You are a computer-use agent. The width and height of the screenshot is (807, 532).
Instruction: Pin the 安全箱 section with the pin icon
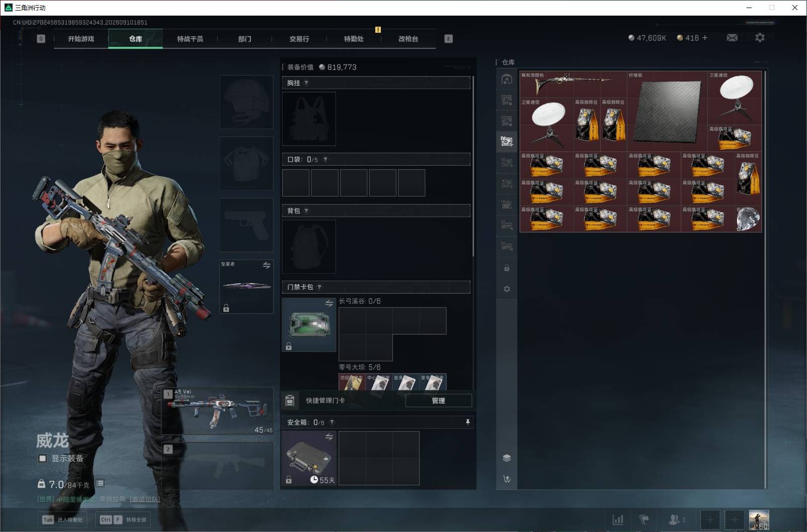[x=467, y=422]
